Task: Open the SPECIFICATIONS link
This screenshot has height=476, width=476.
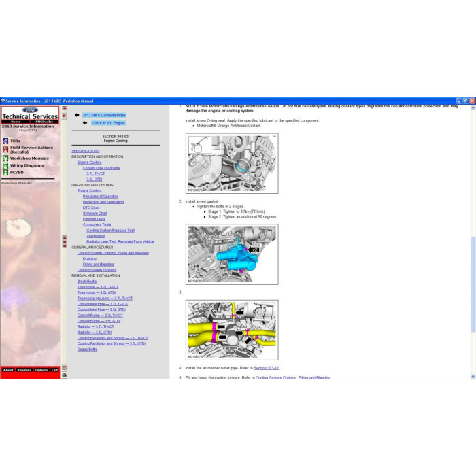Action: pos(85,151)
